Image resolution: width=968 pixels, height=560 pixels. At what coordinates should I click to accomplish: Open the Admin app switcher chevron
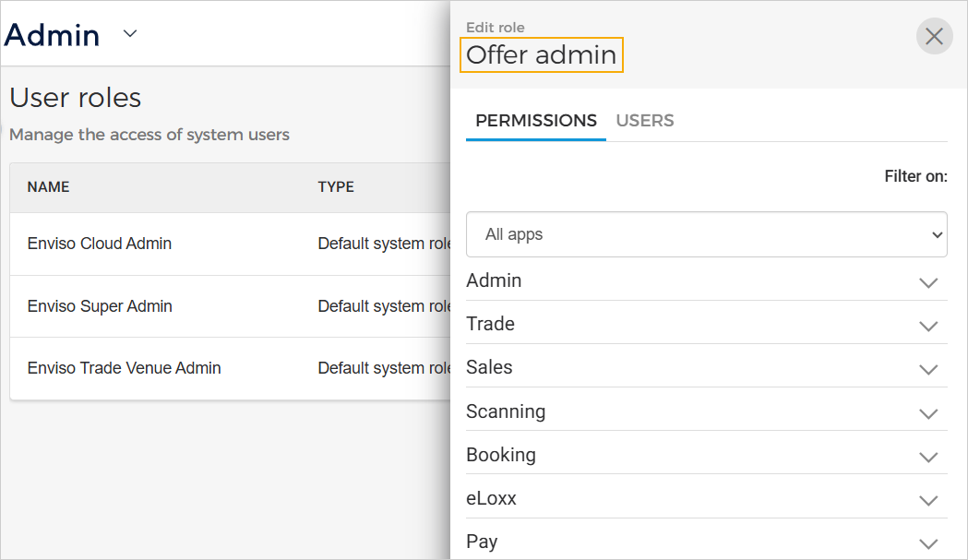pyautogui.click(x=130, y=34)
